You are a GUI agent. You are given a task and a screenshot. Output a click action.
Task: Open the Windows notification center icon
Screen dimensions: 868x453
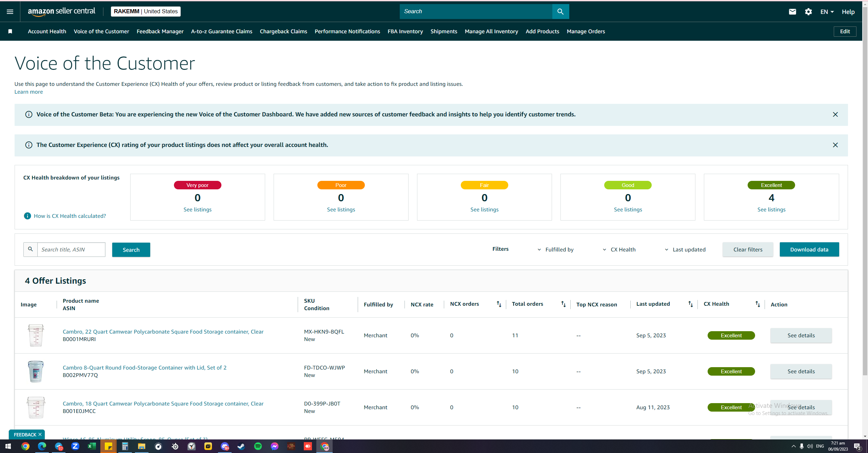857,446
